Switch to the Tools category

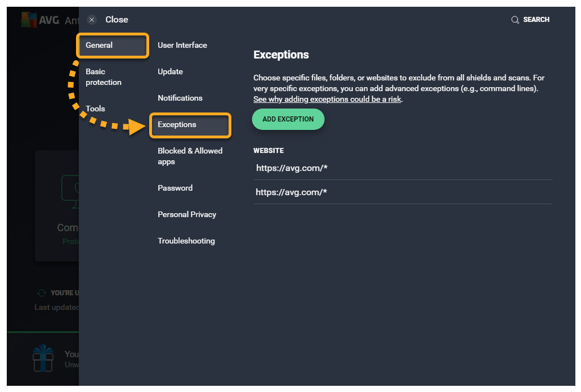[96, 109]
